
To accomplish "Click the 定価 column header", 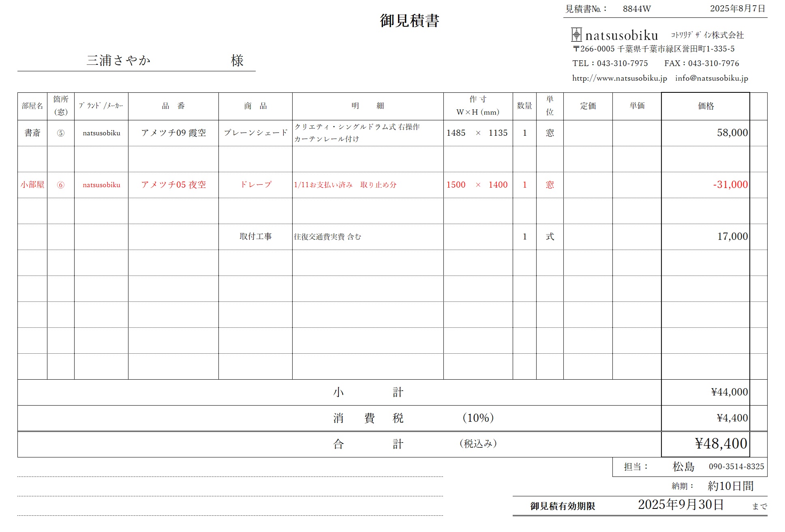I will pos(588,106).
